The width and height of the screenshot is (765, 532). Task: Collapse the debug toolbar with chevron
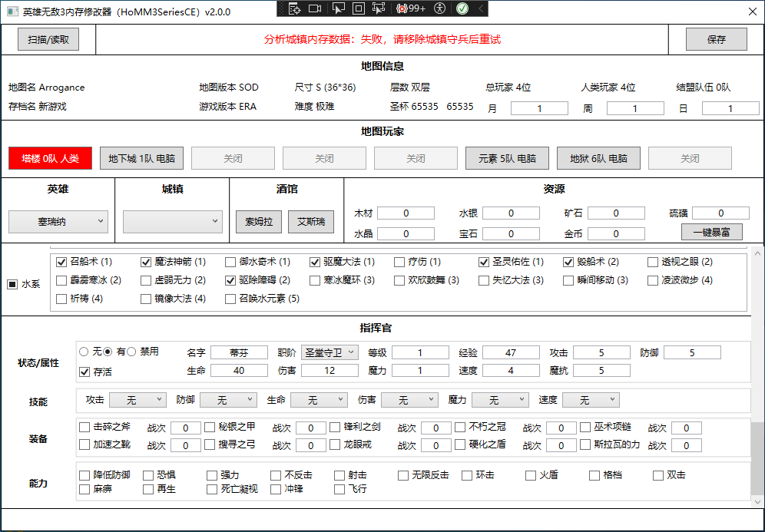481,8
